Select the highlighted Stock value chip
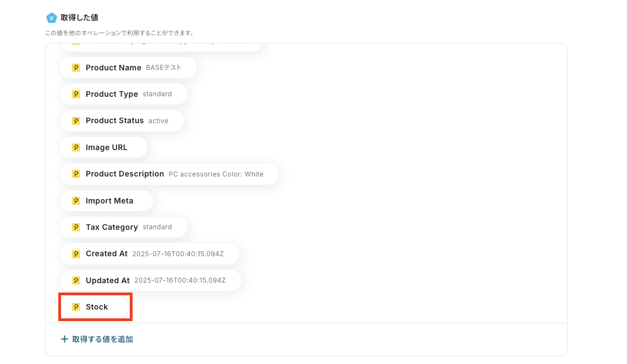Viewport: 627px width, 364px height. point(94,307)
